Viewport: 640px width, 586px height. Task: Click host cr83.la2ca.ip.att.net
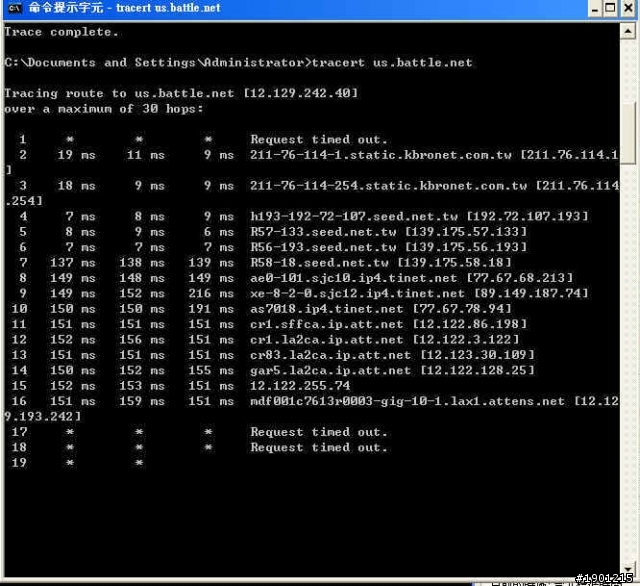(331, 355)
